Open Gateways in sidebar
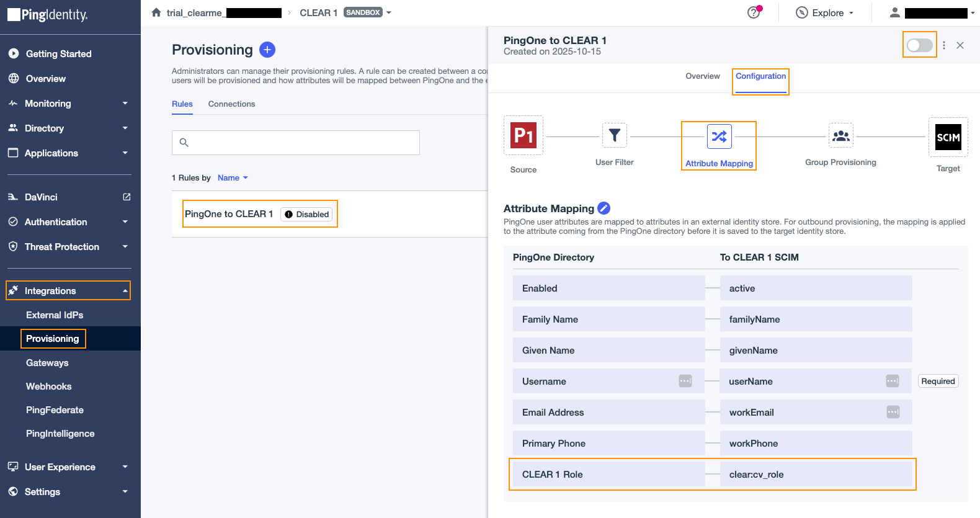 click(x=47, y=363)
